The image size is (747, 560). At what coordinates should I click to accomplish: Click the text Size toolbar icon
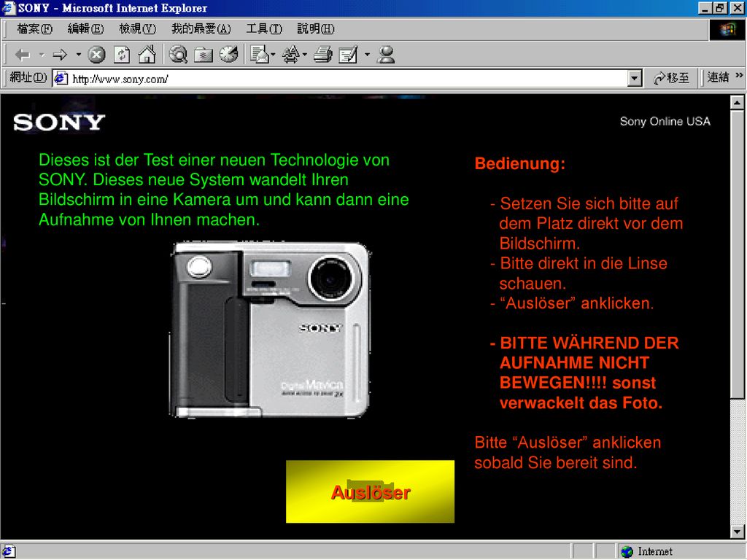pos(290,55)
